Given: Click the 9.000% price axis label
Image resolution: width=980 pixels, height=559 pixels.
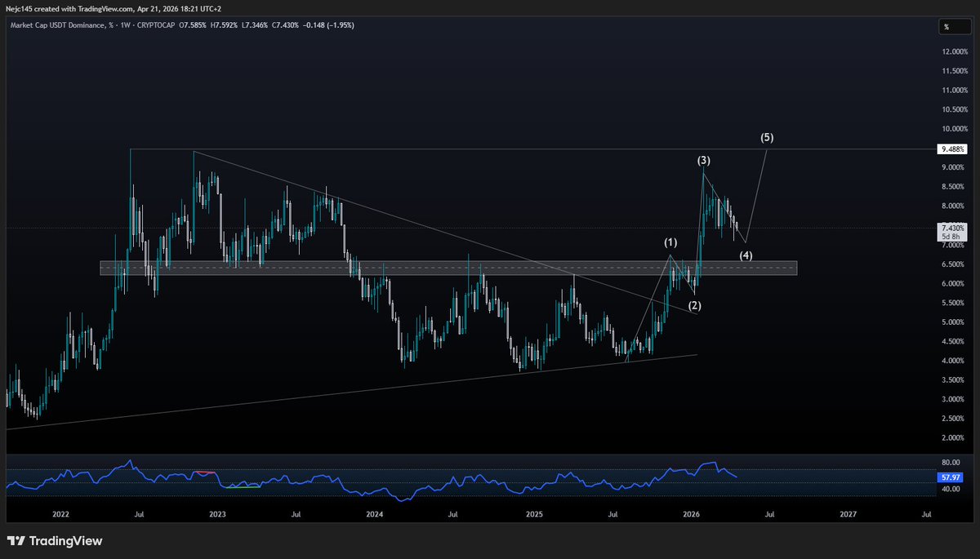Looking at the screenshot, I should point(954,167).
